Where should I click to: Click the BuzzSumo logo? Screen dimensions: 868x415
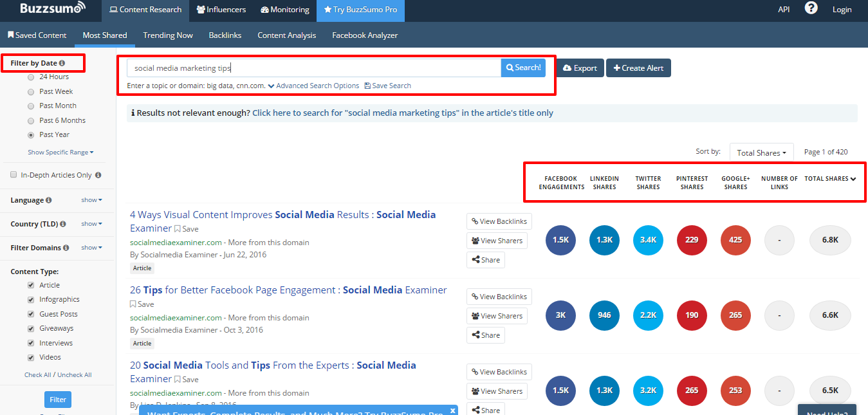(52, 9)
